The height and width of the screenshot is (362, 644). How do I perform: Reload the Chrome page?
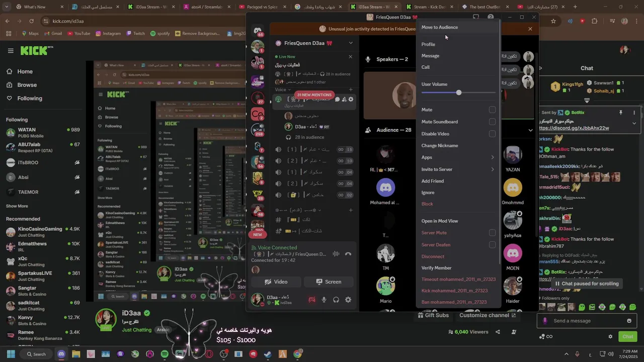(x=31, y=21)
